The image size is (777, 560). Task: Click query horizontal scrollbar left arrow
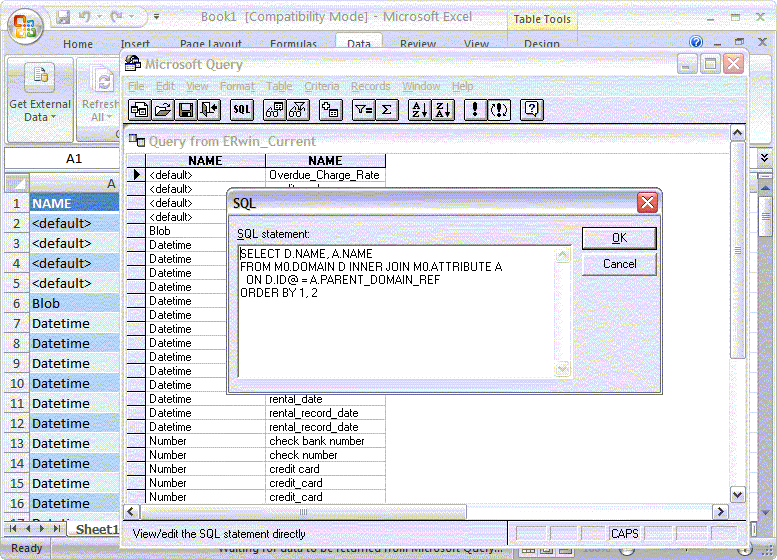coord(131,511)
